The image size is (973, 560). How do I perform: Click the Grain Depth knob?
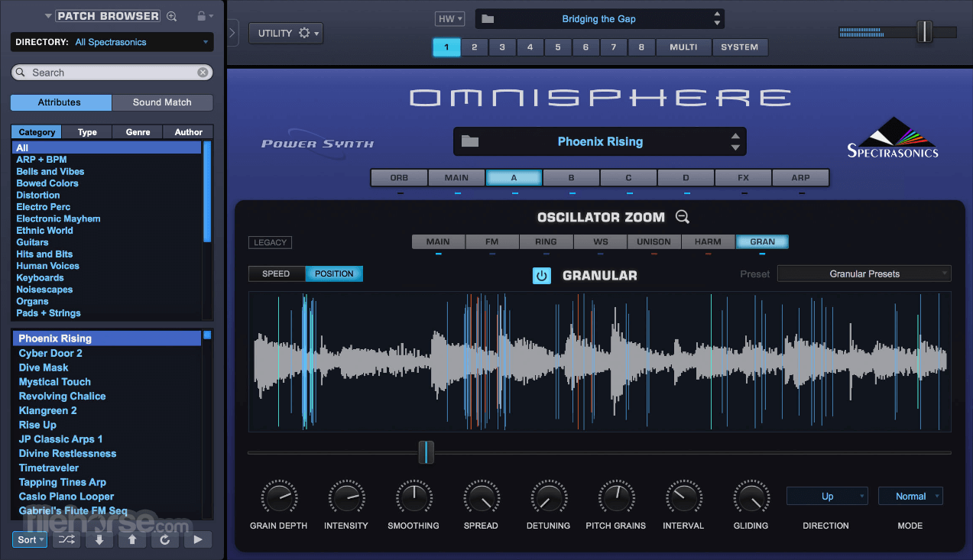tap(278, 497)
